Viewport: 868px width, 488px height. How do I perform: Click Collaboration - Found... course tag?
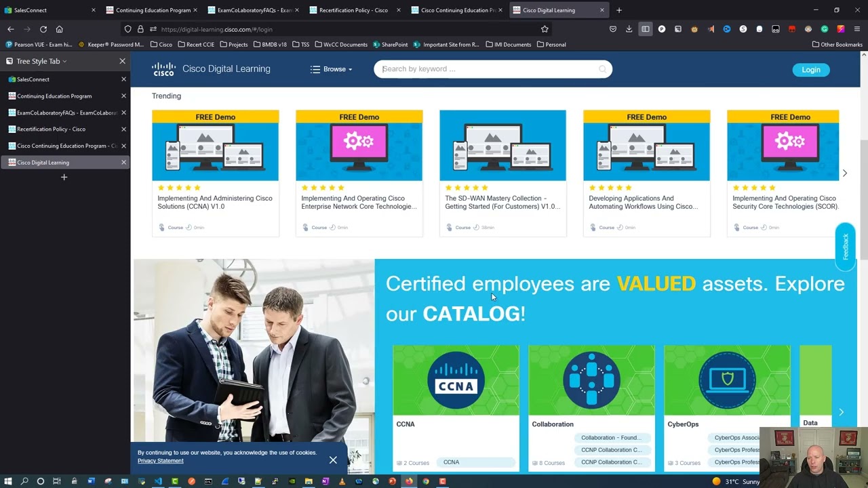pyautogui.click(x=611, y=438)
